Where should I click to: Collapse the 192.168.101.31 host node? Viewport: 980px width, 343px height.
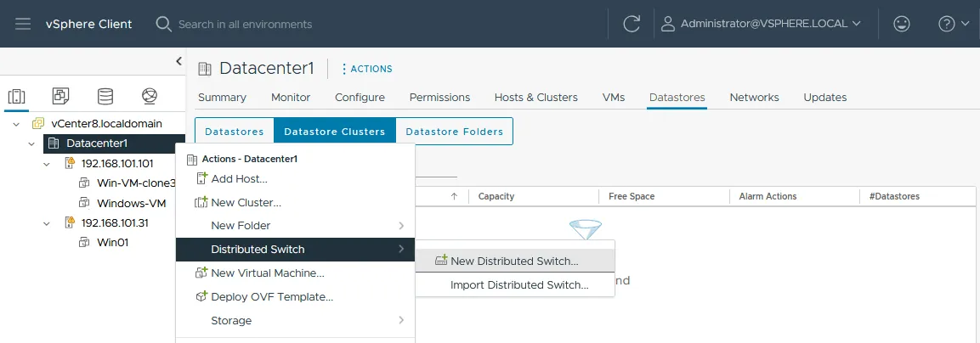[46, 223]
